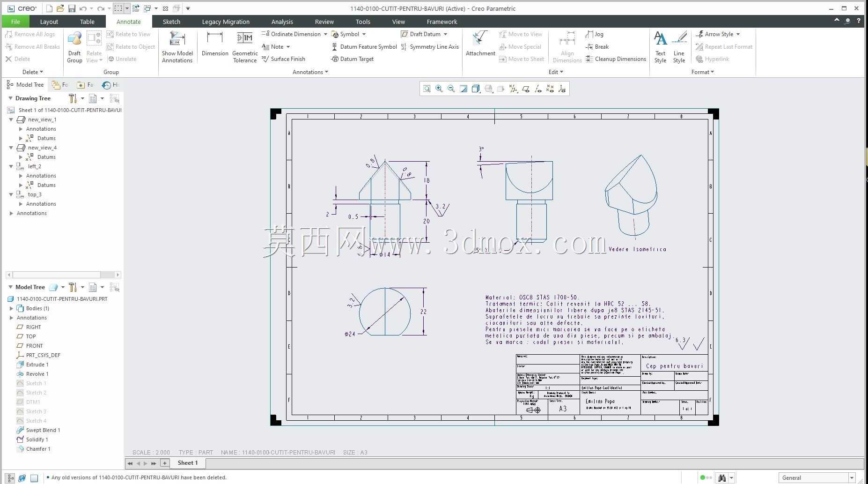
Task: Open the Display Style cube icon
Action: tap(476, 89)
